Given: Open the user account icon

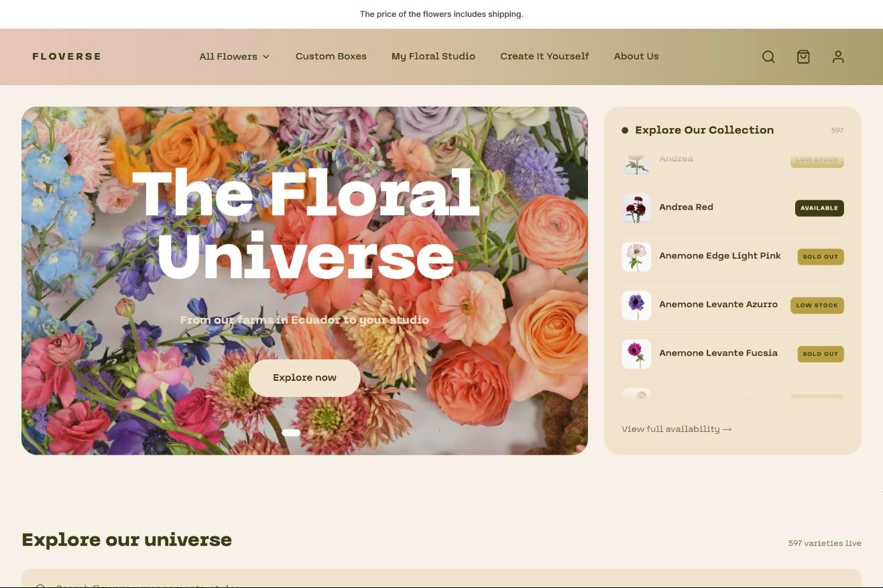Looking at the screenshot, I should click(x=838, y=57).
